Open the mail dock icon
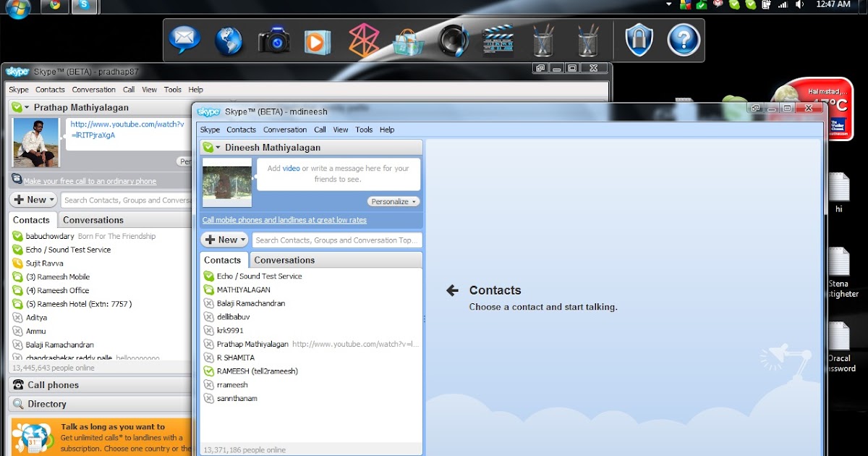The height and width of the screenshot is (456, 868). [184, 40]
